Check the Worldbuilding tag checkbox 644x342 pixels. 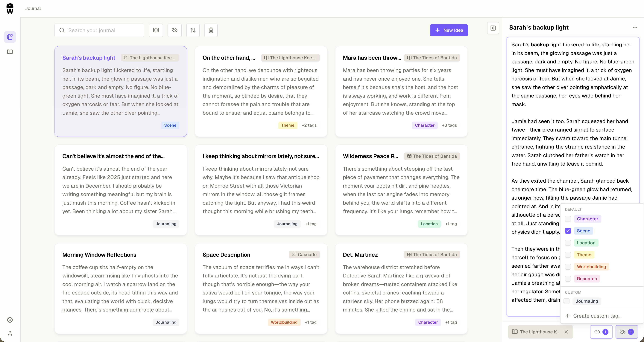point(568,267)
